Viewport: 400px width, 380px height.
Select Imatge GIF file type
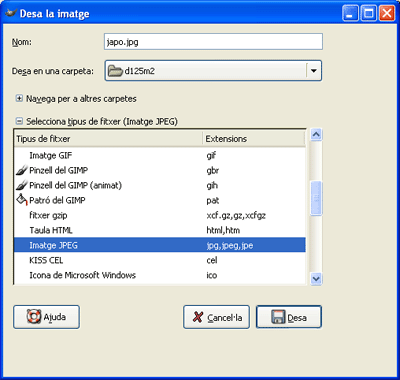coord(160,155)
